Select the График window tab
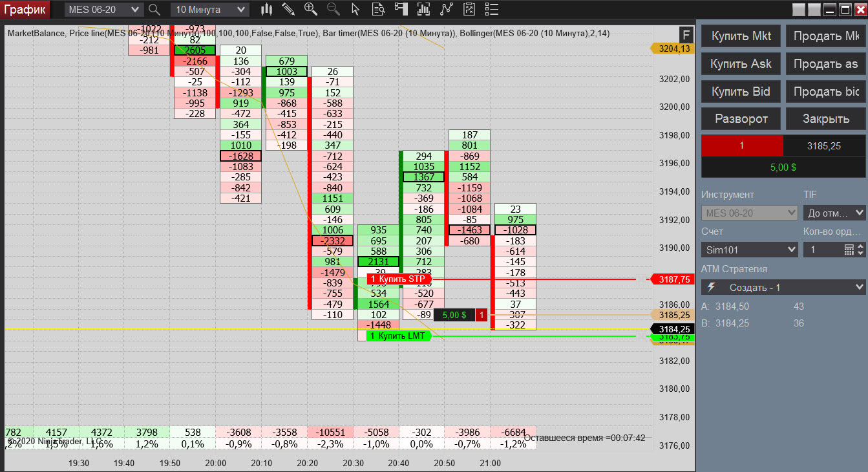 [24, 10]
